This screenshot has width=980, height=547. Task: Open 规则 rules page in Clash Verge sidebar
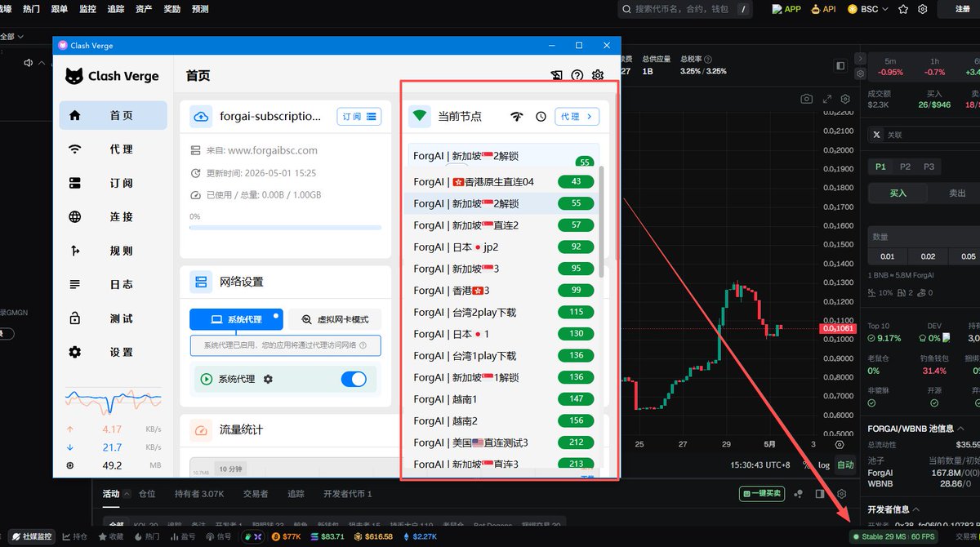(113, 251)
